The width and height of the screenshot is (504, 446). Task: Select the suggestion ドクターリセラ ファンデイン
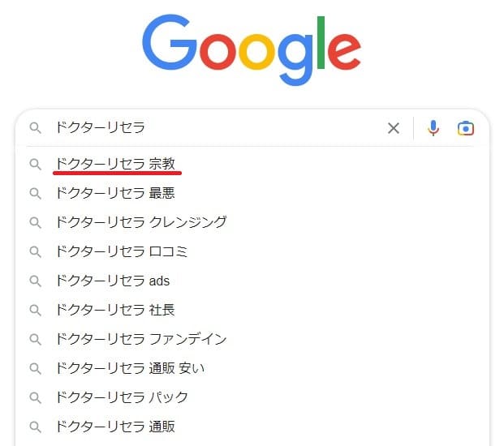(x=141, y=339)
